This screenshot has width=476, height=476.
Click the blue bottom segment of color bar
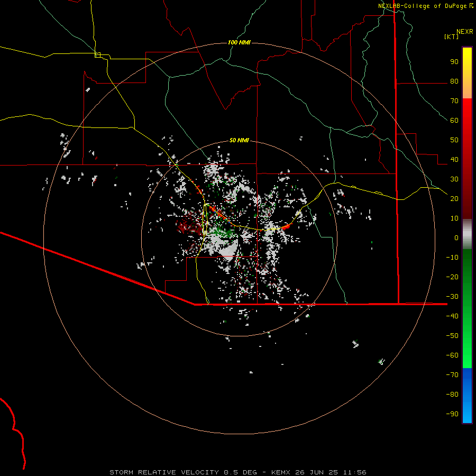tap(467, 396)
